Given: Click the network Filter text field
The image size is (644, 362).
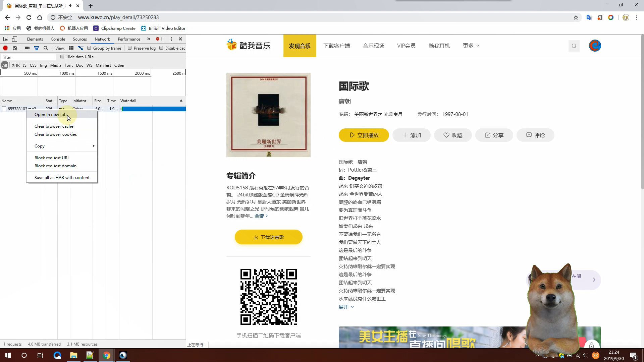Looking at the screenshot, I should [x=29, y=57].
